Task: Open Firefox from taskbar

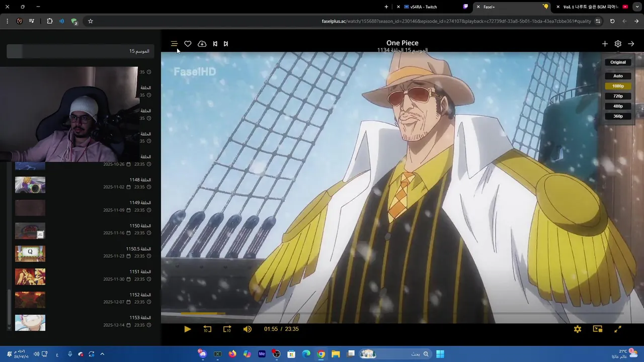Action: click(x=232, y=354)
